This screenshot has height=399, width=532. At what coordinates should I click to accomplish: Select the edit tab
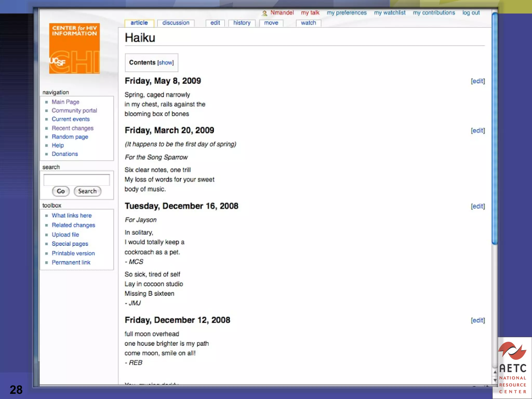pyautogui.click(x=215, y=23)
